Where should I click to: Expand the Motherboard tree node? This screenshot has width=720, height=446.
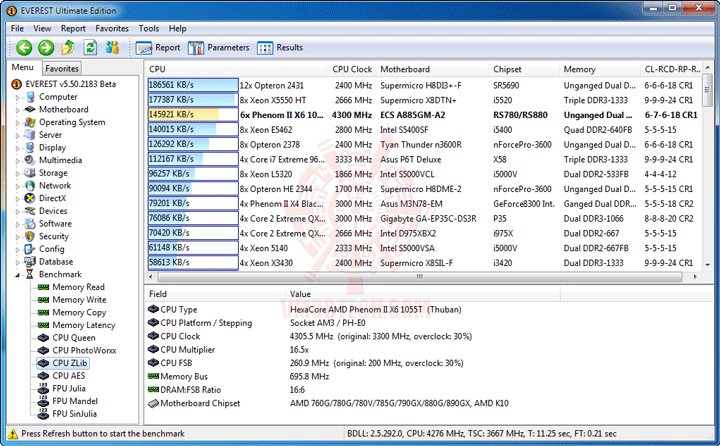[17, 110]
